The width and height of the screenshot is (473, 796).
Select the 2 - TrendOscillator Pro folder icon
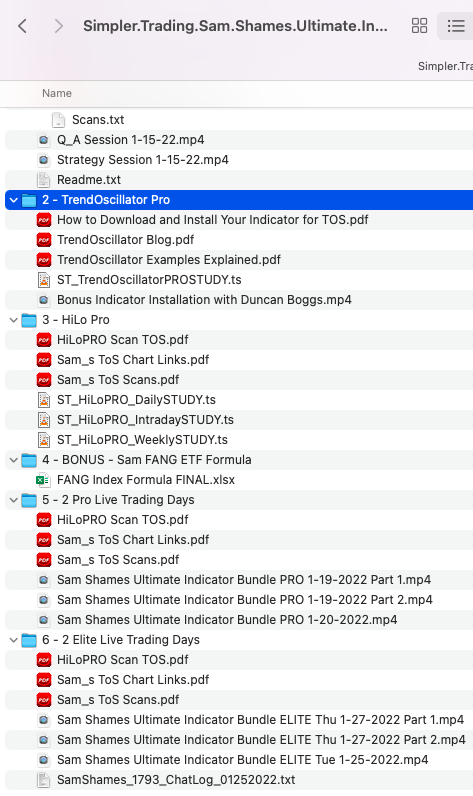[29, 200]
